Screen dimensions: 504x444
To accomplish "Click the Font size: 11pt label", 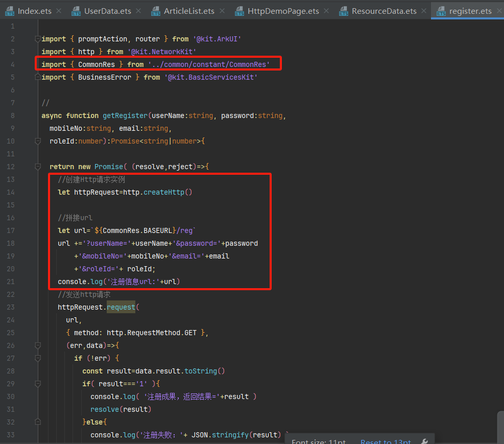I will click(319, 441).
